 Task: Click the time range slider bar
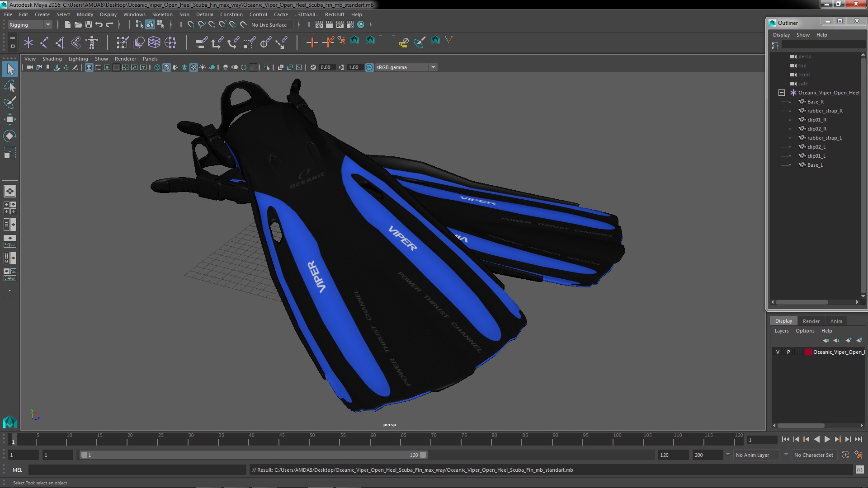253,455
